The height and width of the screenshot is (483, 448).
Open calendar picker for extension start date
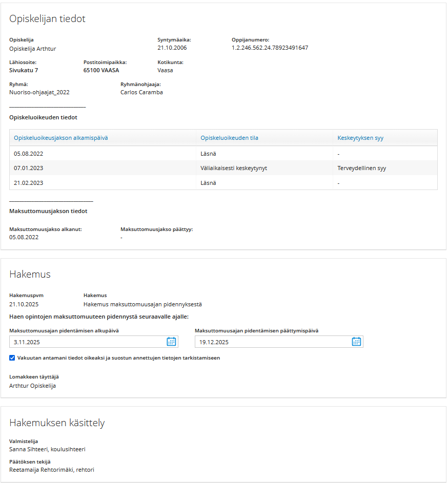[x=171, y=342]
